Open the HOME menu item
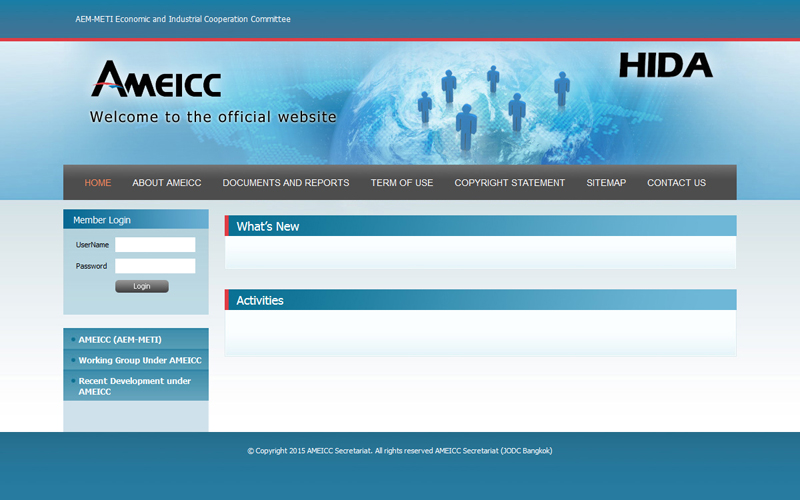Viewport: 800px width, 500px height. (x=98, y=183)
